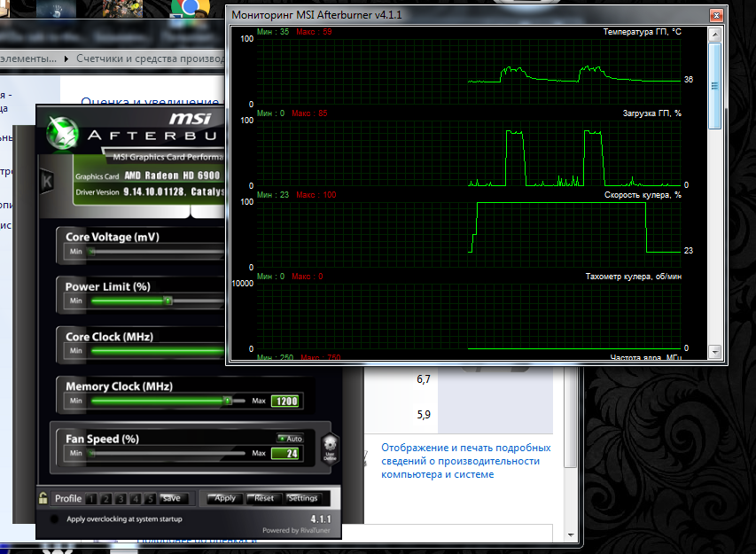756x554 pixels.
Task: Click the Driver Version text
Action: (x=97, y=191)
